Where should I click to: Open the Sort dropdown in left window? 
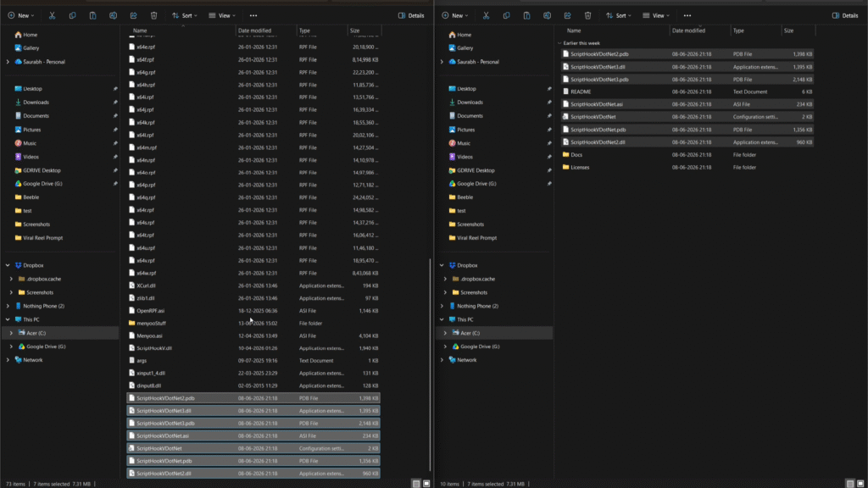pos(184,15)
